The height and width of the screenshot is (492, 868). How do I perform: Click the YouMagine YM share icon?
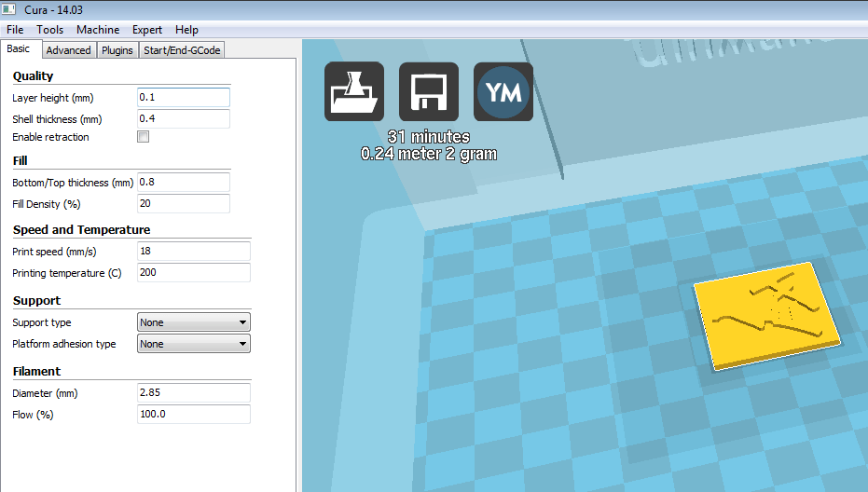click(x=503, y=91)
